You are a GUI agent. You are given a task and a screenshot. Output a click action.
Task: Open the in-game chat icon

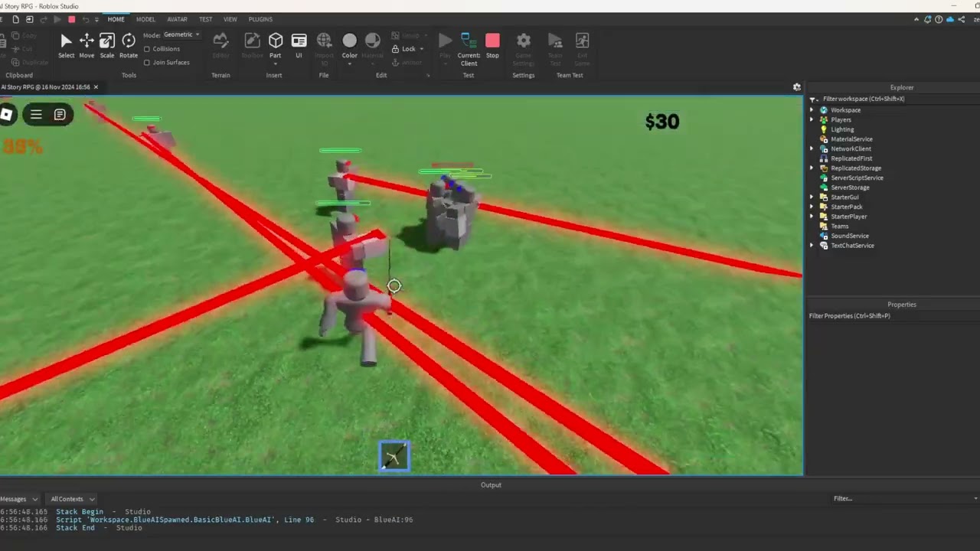point(60,115)
